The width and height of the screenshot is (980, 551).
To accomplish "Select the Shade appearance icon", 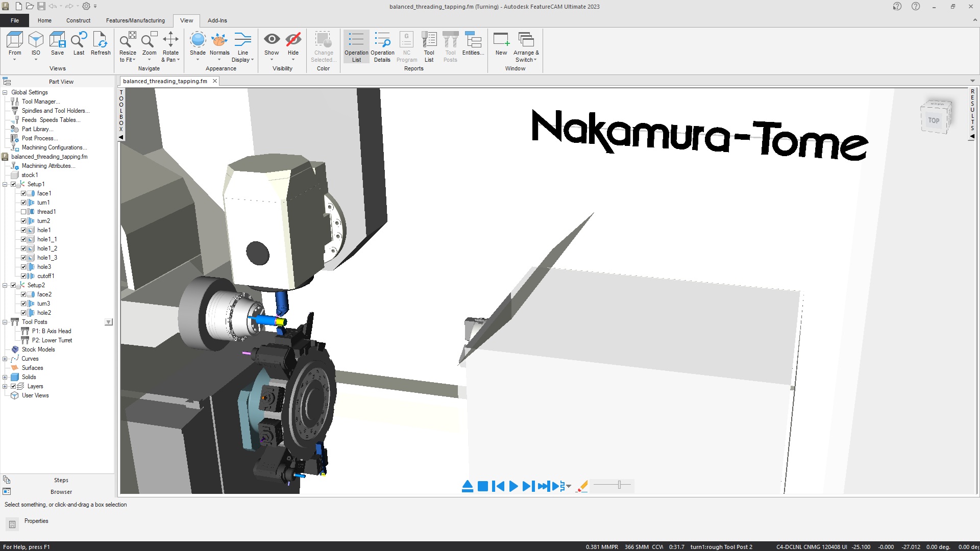I will pos(198,41).
